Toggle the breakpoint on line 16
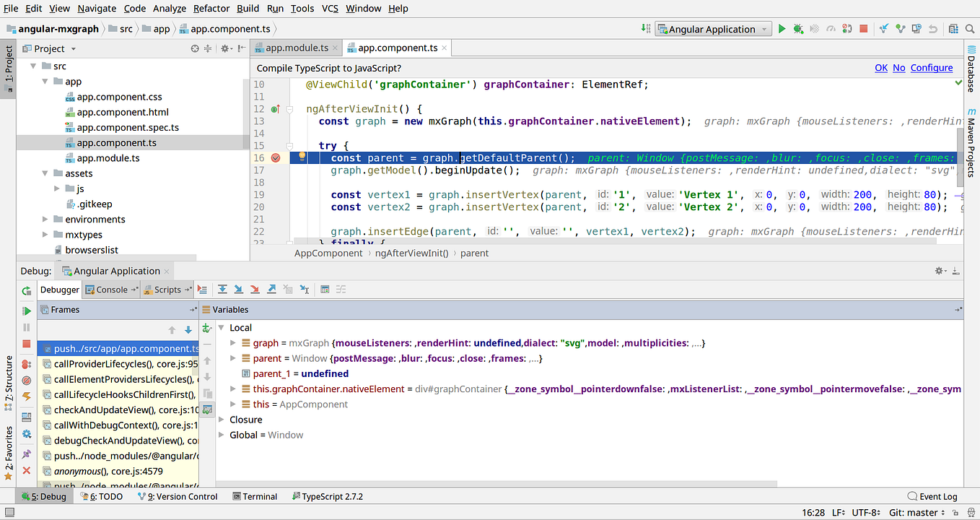The image size is (980, 520). 275,158
